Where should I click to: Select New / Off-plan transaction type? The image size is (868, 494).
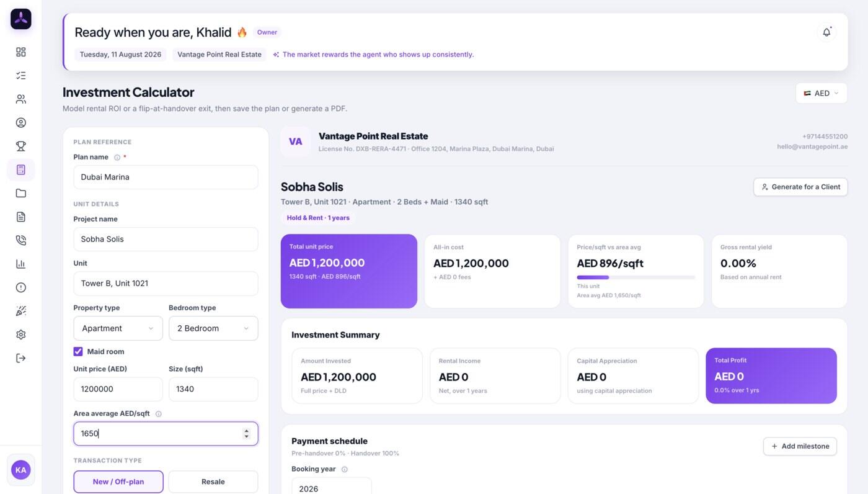pos(118,482)
